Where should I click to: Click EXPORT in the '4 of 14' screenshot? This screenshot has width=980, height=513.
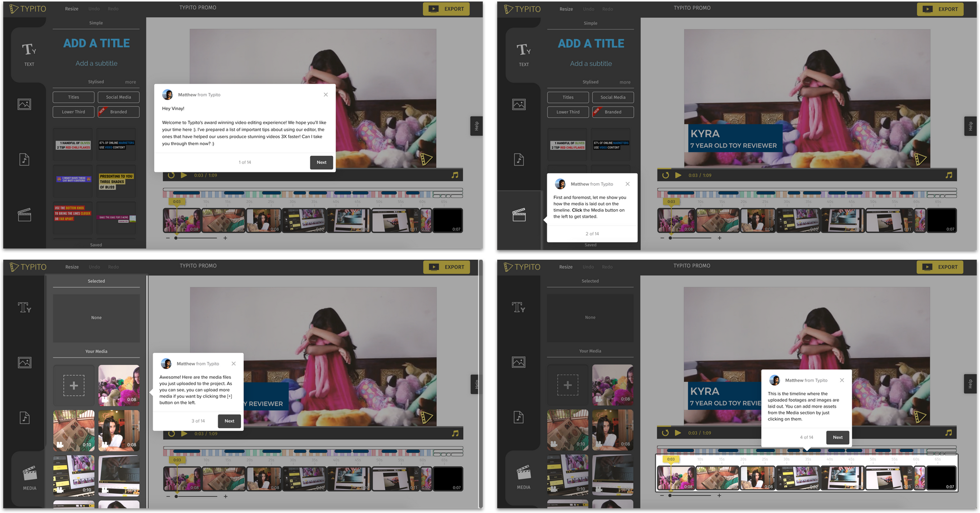tap(940, 267)
